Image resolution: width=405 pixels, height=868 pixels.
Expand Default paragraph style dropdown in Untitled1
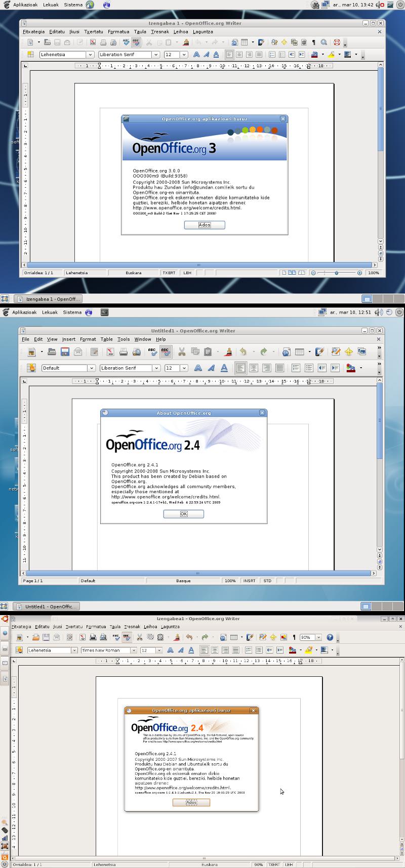point(92,368)
